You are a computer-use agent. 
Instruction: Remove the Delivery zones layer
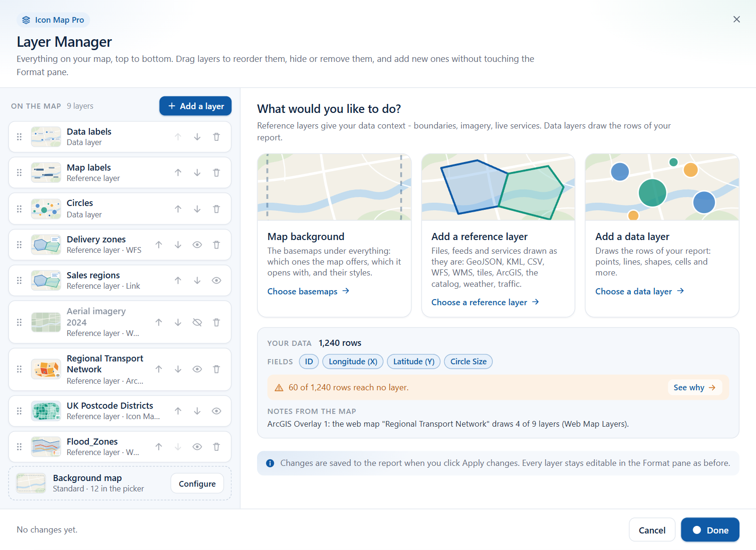[x=216, y=245]
